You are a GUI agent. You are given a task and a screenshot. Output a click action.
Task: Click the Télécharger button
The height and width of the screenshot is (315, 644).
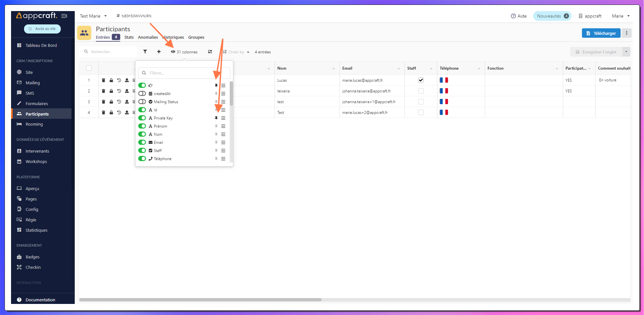(601, 33)
